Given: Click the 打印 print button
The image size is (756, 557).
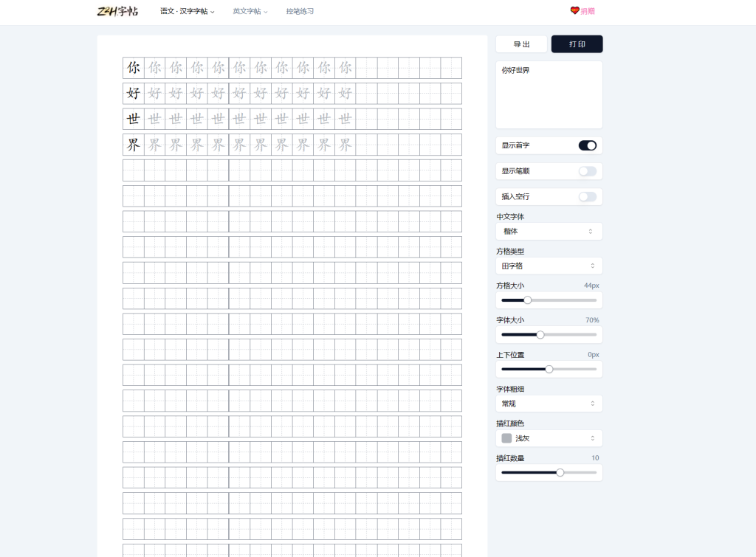Looking at the screenshot, I should pos(577,44).
